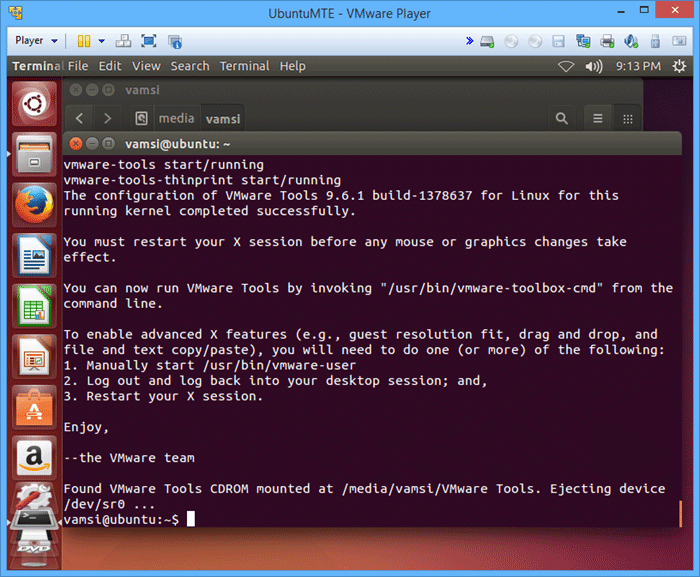
Task: Go back in the vamsi Files window
Action: point(79,118)
